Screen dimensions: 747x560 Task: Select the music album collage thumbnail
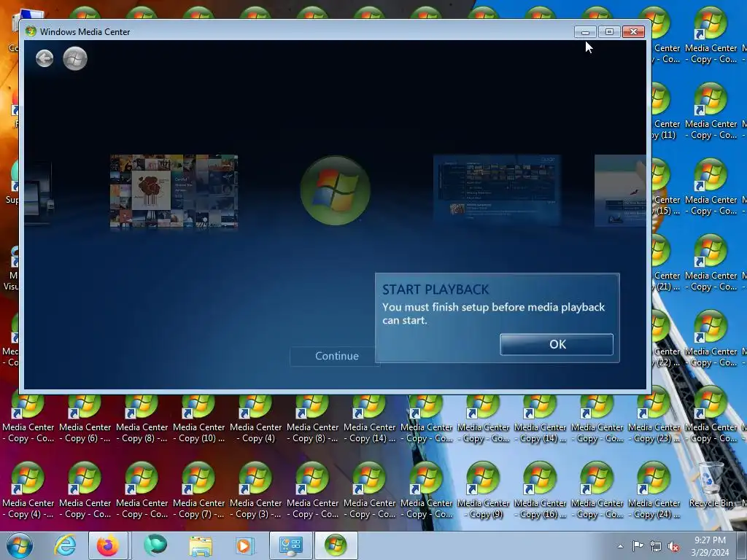click(x=174, y=191)
